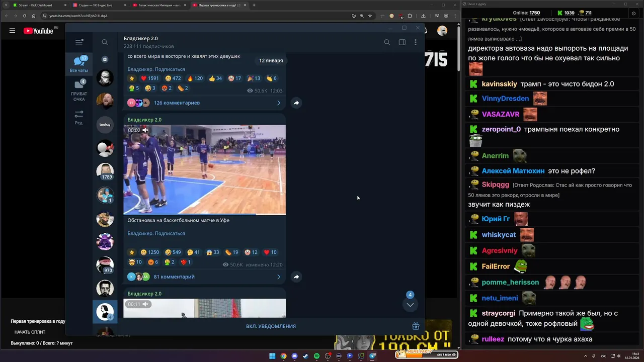The height and width of the screenshot is (362, 644).
Task: Bookmark this page with star icon
Action: click(370, 16)
